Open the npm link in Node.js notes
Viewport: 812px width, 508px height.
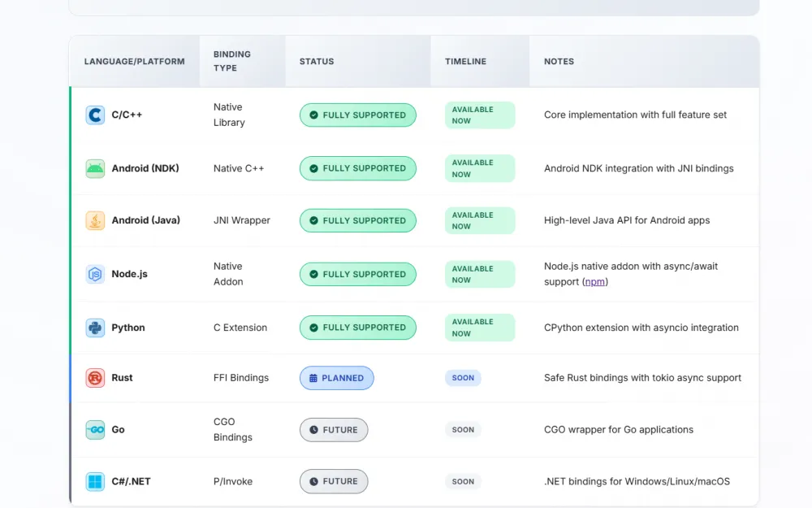coord(595,282)
